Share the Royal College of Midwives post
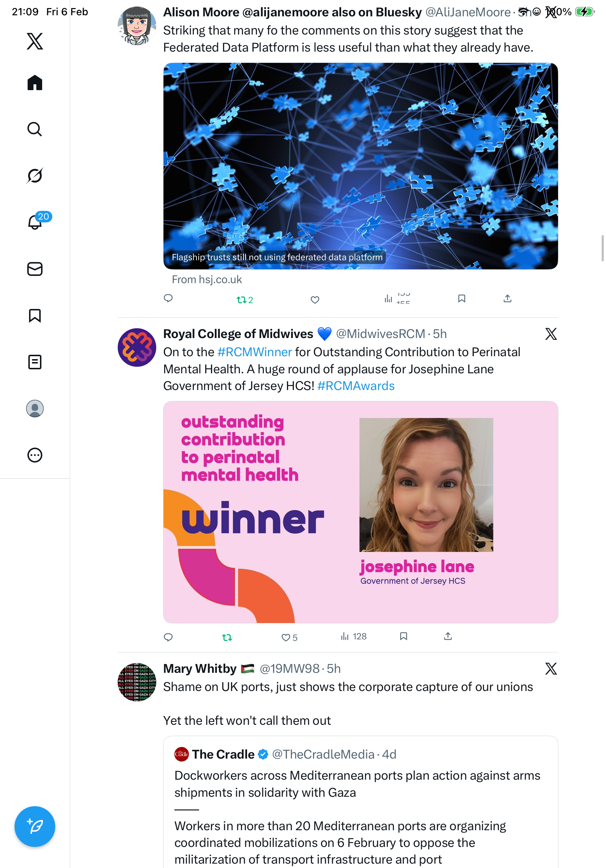This screenshot has height=868, width=606. point(448,636)
